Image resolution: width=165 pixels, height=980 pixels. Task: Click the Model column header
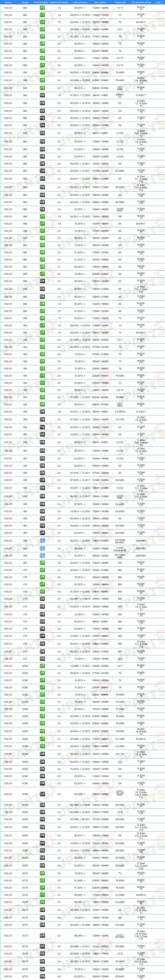[x=25, y=2]
